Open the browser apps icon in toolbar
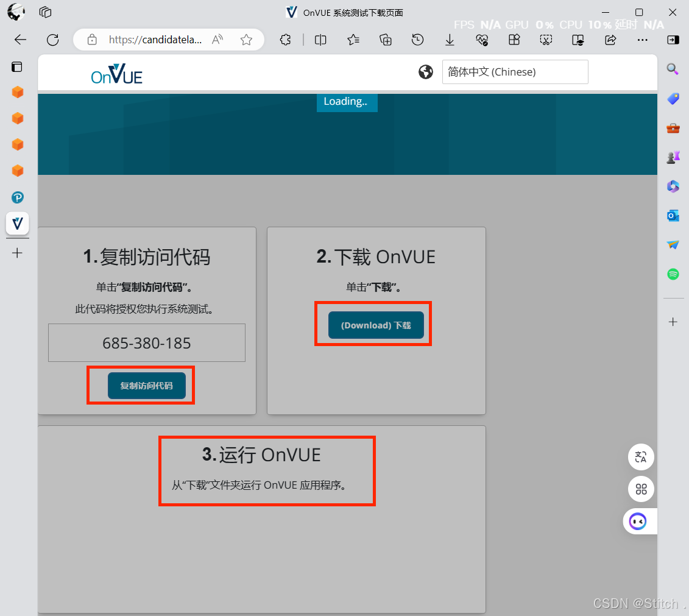 coord(514,40)
